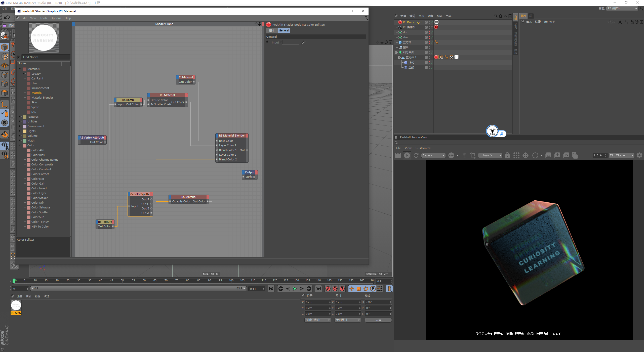Click the Play Forward button in timeline controls

pyautogui.click(x=295, y=289)
